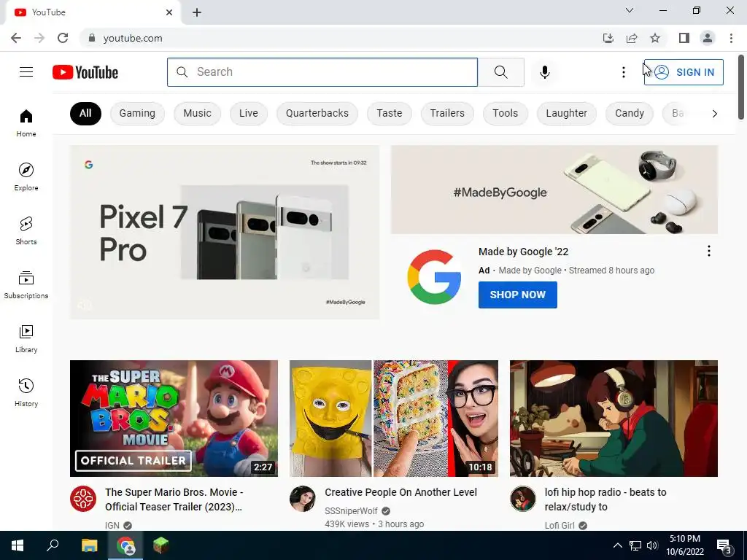Viewport: 747px width, 560px height.
Task: Open Lofi Girl channel avatar
Action: 522,499
